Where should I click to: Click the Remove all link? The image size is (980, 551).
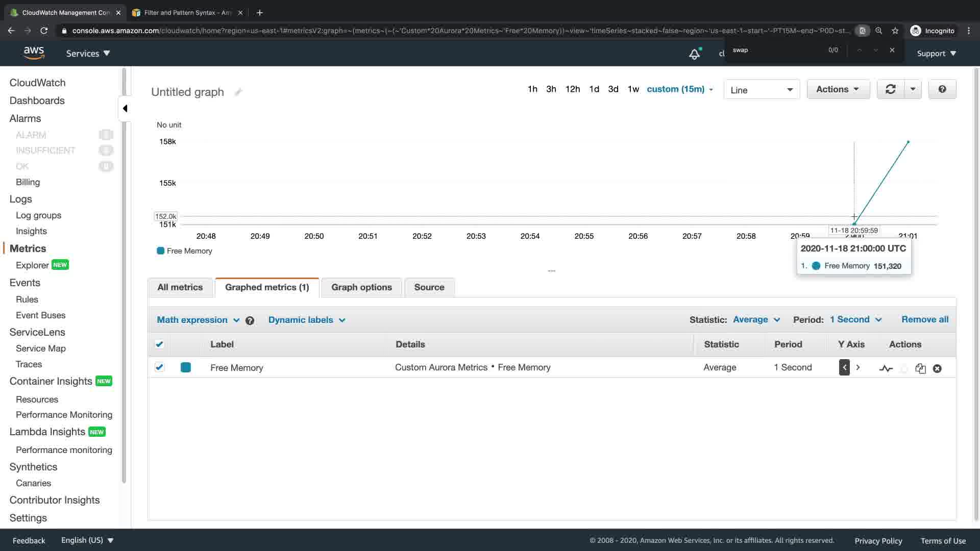point(924,319)
